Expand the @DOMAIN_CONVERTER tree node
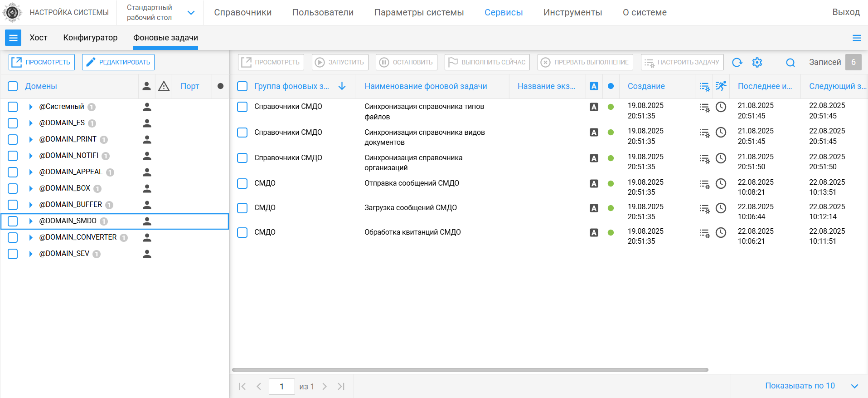Screen dimensions: 868x398 31,237
